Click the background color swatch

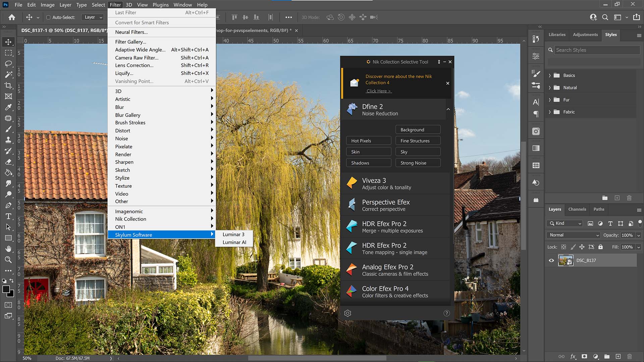[12, 295]
